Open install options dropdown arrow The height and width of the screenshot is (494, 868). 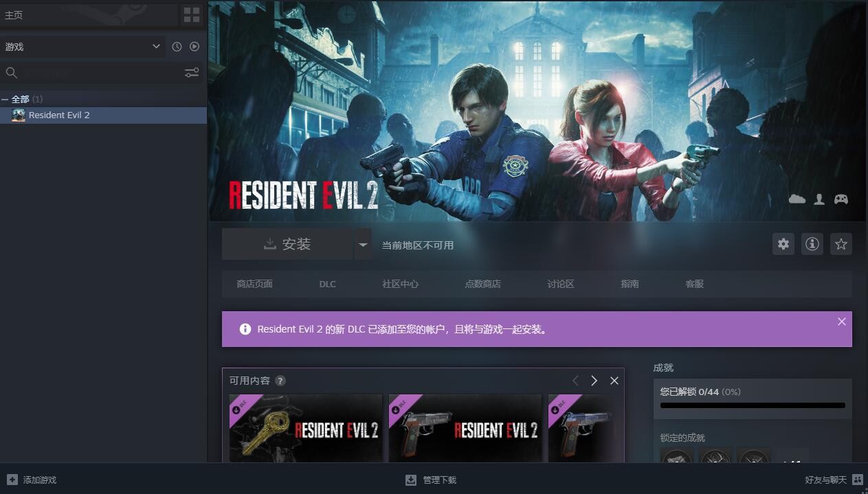363,244
